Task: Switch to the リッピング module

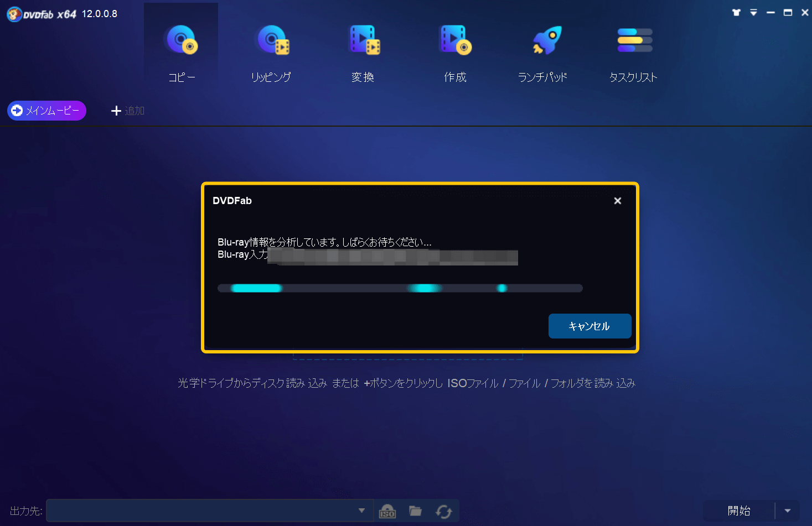Action: pos(271,54)
